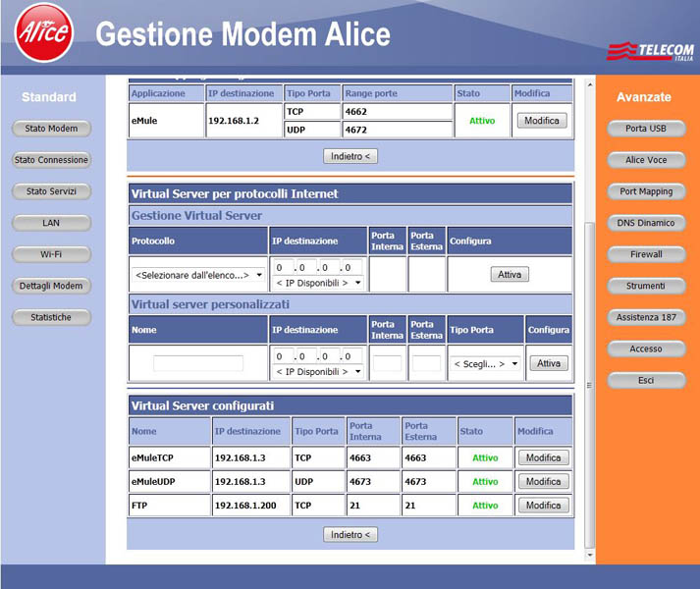Modify the eMuleTCP virtual server entry
Screen dimensions: 700x589
point(542,458)
